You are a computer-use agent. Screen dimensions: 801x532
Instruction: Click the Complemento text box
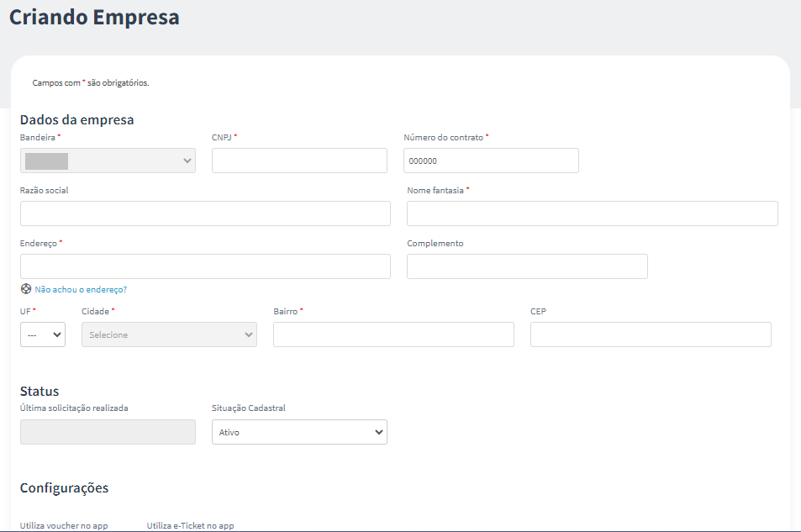click(x=527, y=266)
